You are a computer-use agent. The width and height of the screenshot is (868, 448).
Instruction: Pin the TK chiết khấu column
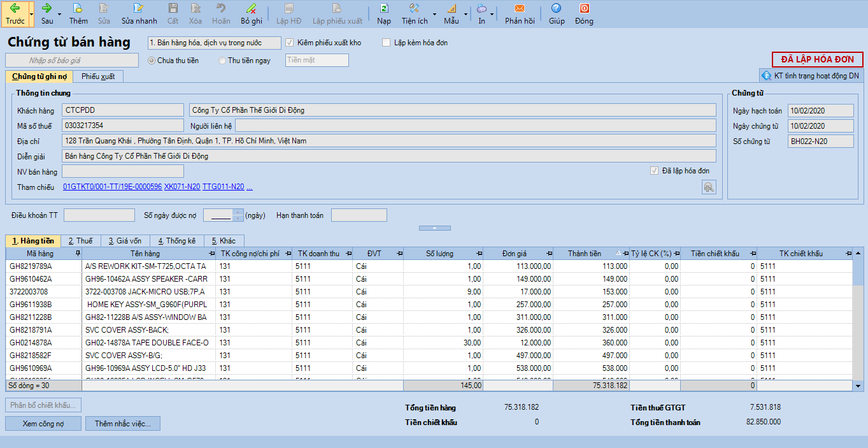click(848, 254)
